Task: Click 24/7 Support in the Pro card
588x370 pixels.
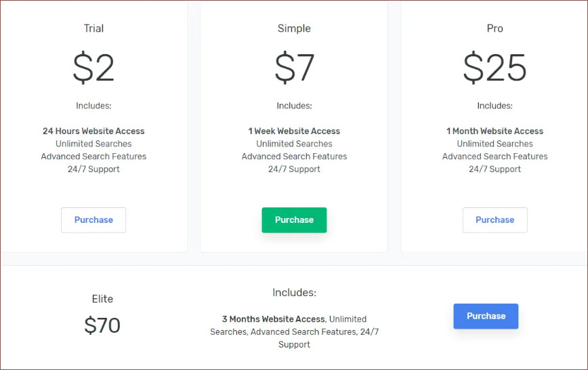Action: pos(495,169)
